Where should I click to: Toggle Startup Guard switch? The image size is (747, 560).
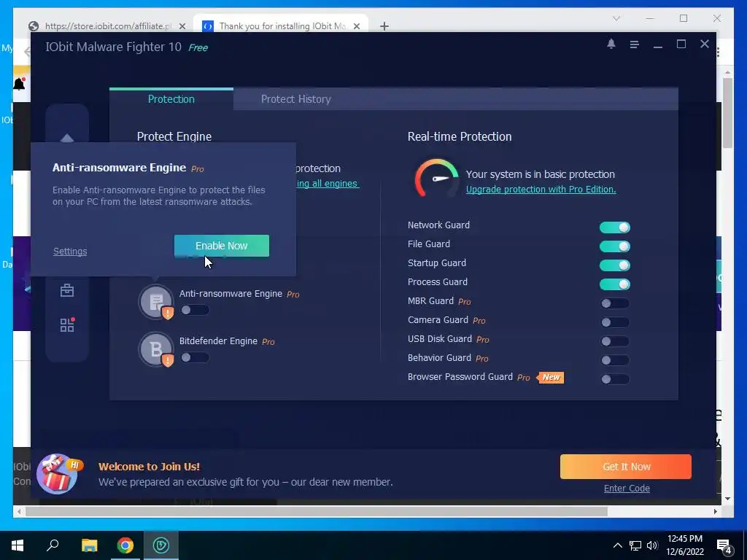tap(614, 265)
